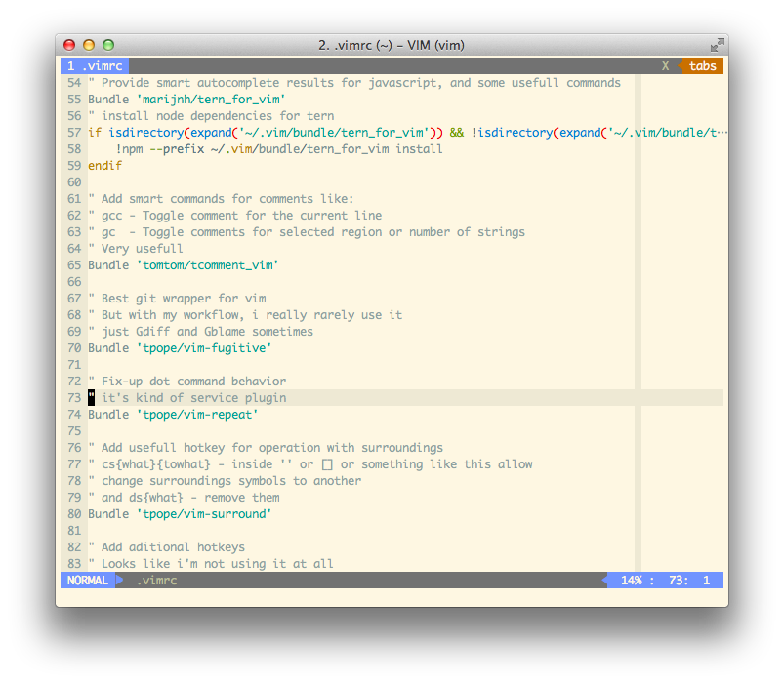Click comment 'Looks like i'm not using it at all'
784x684 pixels.
218,564
